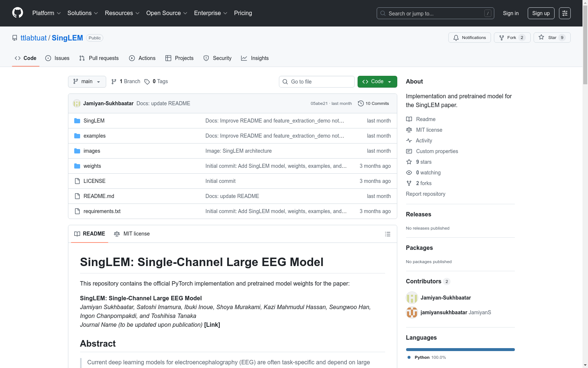Viewport: 588px width, 368px height.
Task: Expand the Platform menu
Action: pos(47,13)
